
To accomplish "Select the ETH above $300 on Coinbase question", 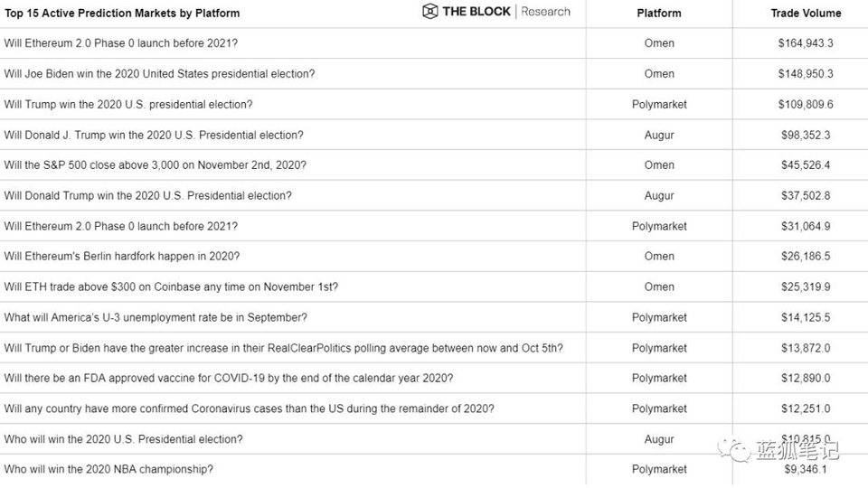I will coord(171,286).
